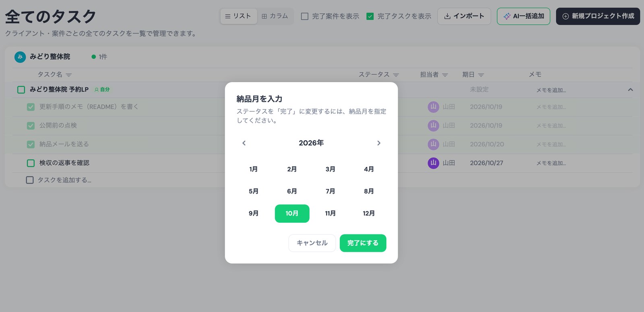Click 新規プロジェクト作成 button

[x=598, y=16]
